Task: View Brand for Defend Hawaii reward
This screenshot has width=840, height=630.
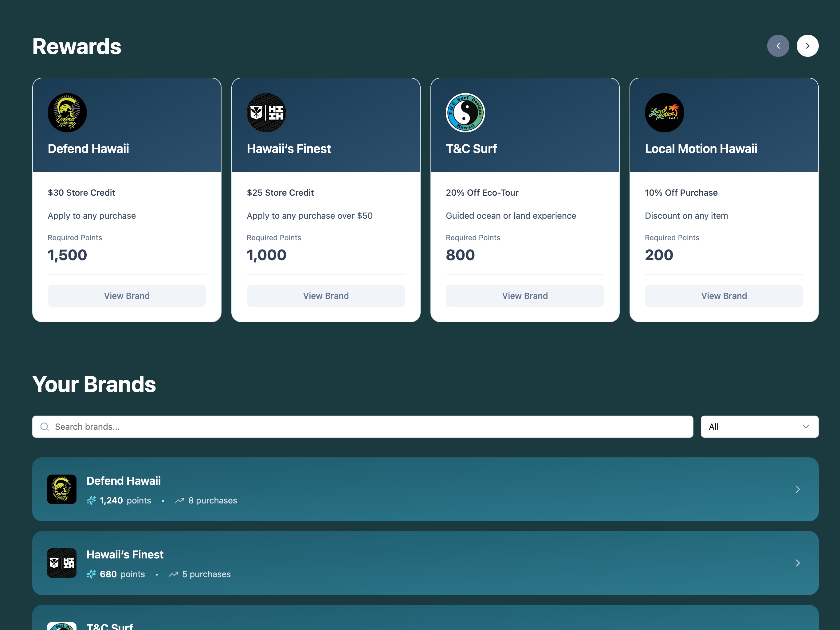Action: (x=127, y=296)
